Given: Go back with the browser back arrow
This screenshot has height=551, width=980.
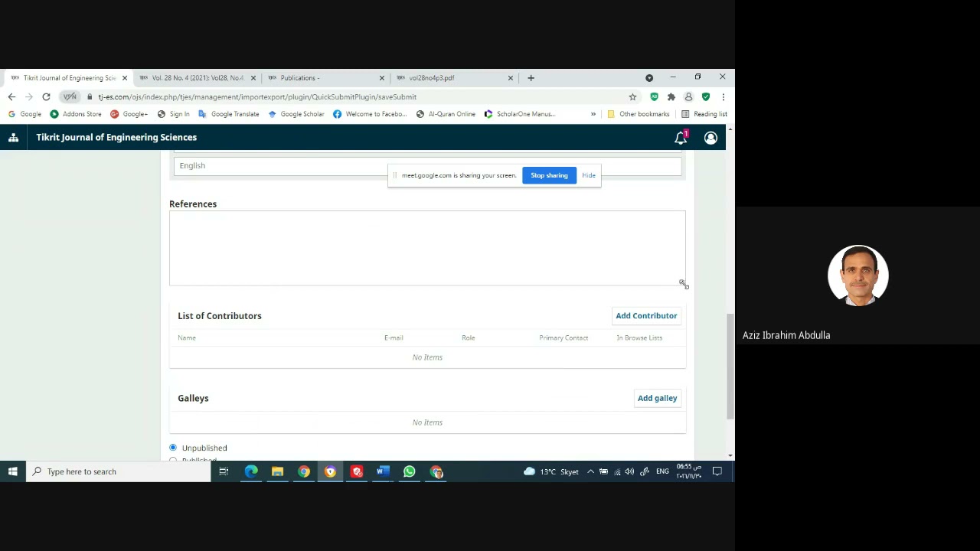Looking at the screenshot, I should click(x=11, y=97).
